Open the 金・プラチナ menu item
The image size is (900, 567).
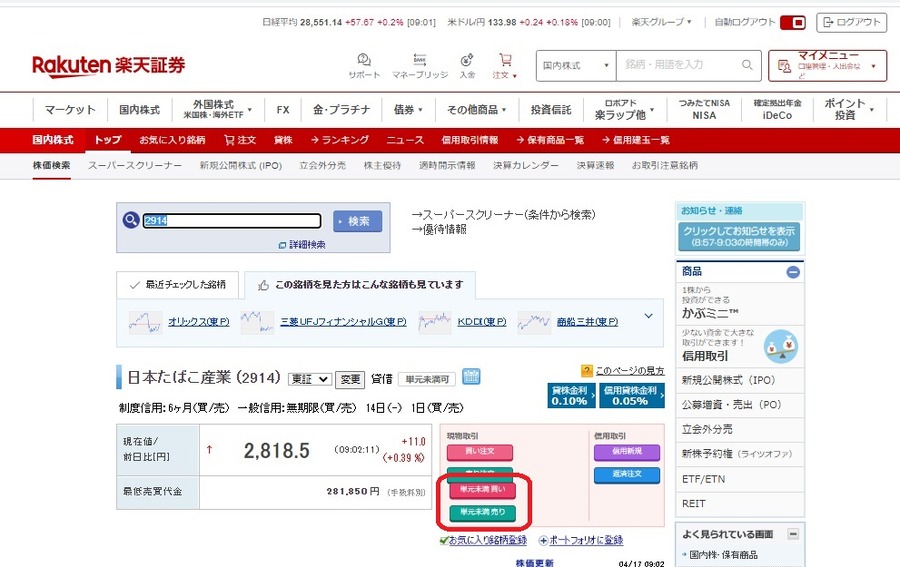(x=341, y=110)
